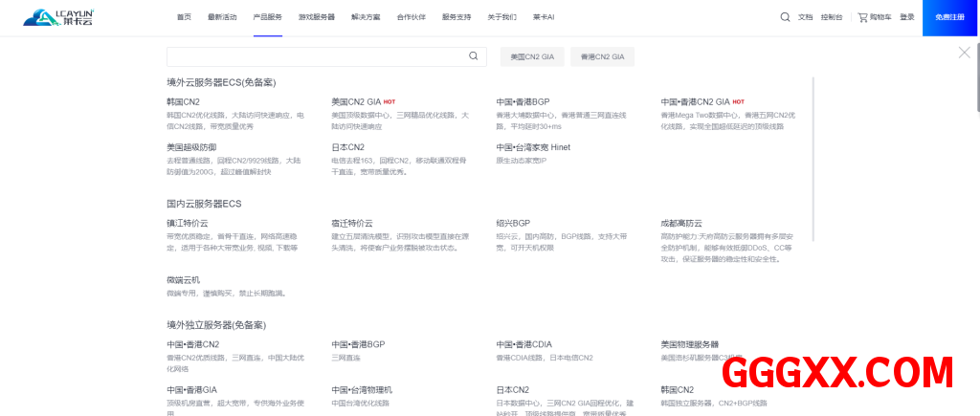This screenshot has height=416, width=980.
Task: Select the 美国CN2 GIA quick tag button
Action: tap(532, 57)
